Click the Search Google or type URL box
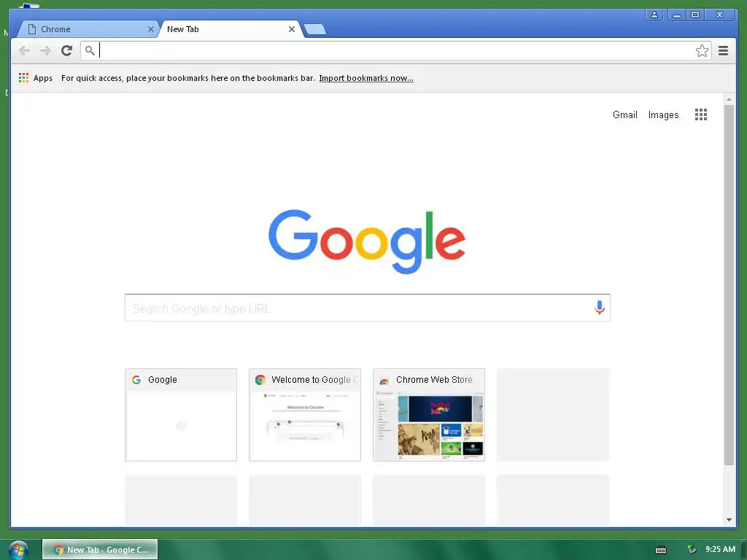747x560 pixels. (x=368, y=308)
